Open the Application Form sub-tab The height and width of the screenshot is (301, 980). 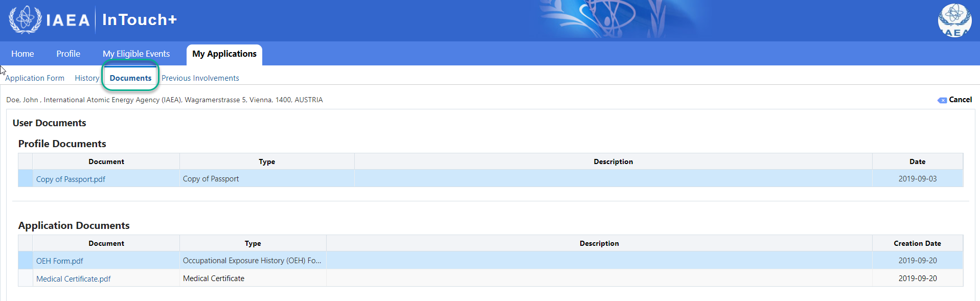(35, 78)
